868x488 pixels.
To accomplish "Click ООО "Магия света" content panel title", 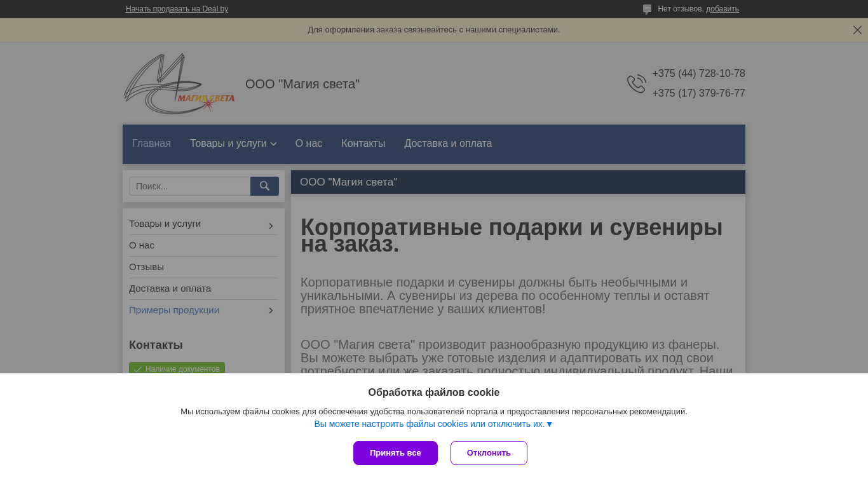I will coord(348,182).
